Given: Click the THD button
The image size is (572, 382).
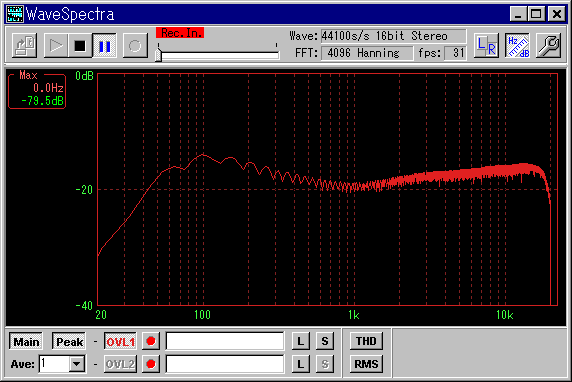Looking at the screenshot, I should click(x=366, y=341).
